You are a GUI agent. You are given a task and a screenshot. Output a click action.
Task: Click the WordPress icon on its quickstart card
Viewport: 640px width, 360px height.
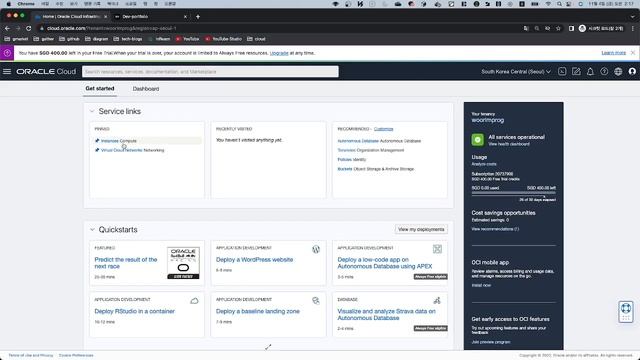click(x=316, y=249)
